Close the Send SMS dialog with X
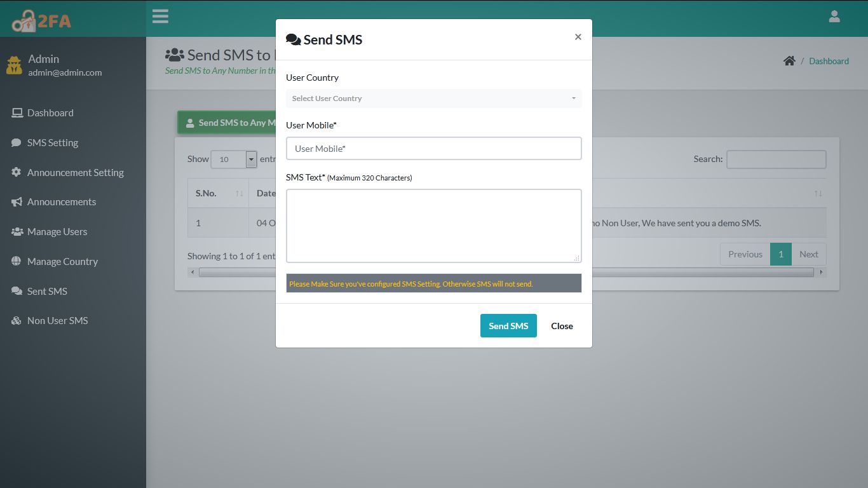868x488 pixels. click(x=578, y=37)
